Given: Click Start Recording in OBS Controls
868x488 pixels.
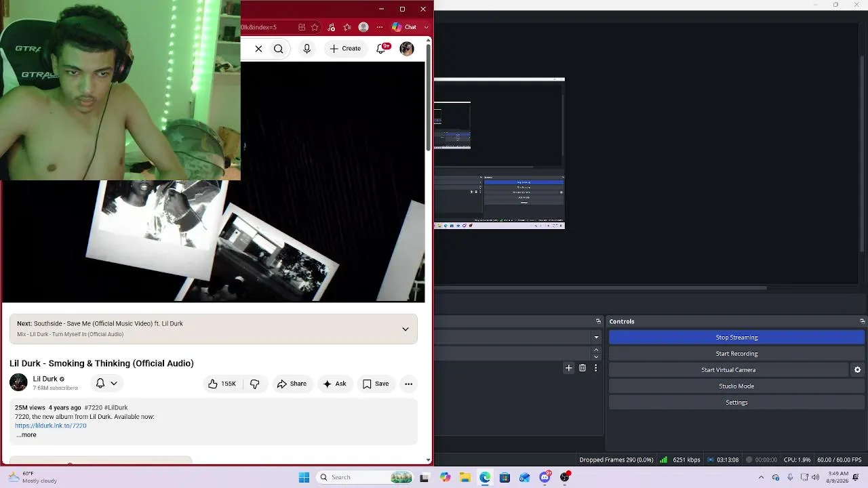Looking at the screenshot, I should 736,354.
